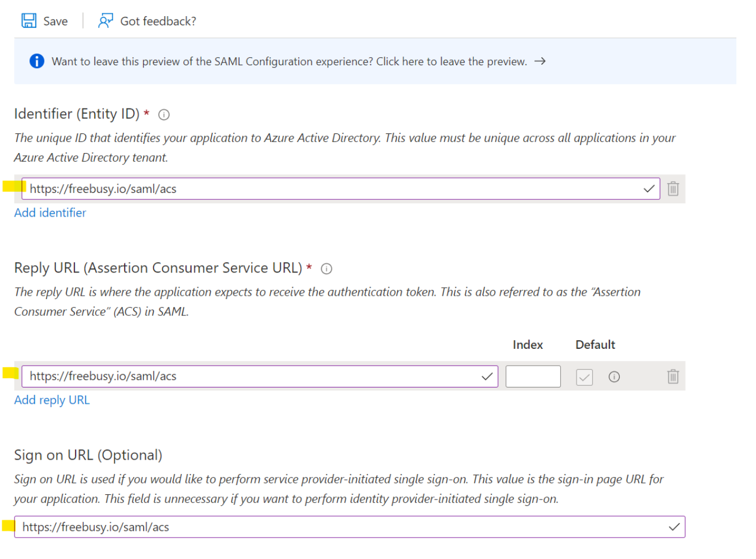Click the Sign on URL text field
The width and height of the screenshot is (756, 559).
click(x=340, y=527)
